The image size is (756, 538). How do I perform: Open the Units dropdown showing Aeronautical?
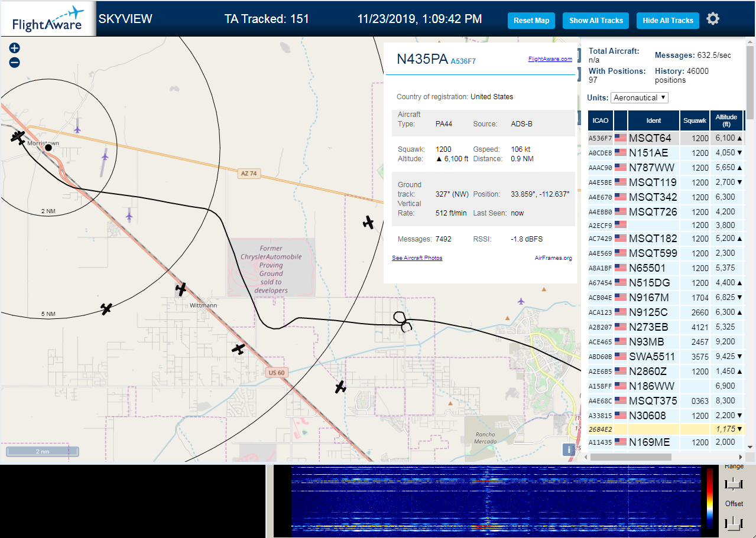640,97
